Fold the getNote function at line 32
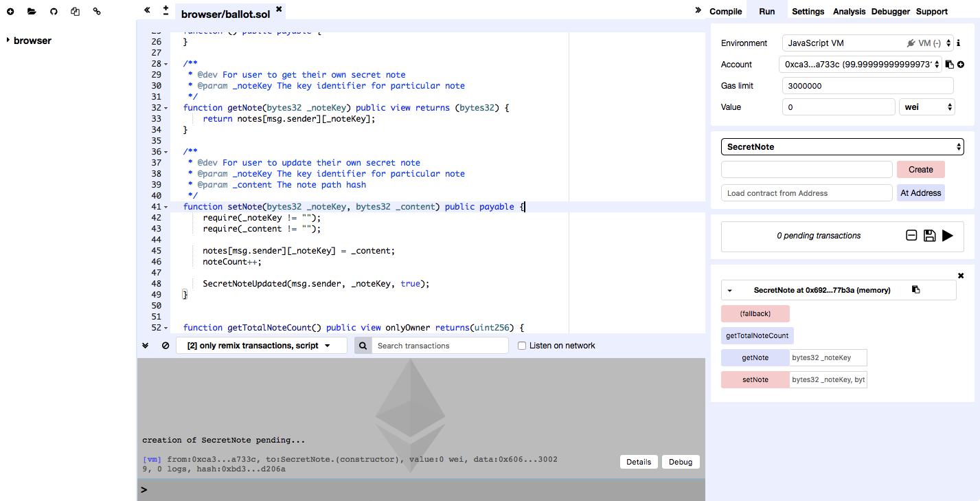Screen dimensions: 980x501 [x=166, y=108]
